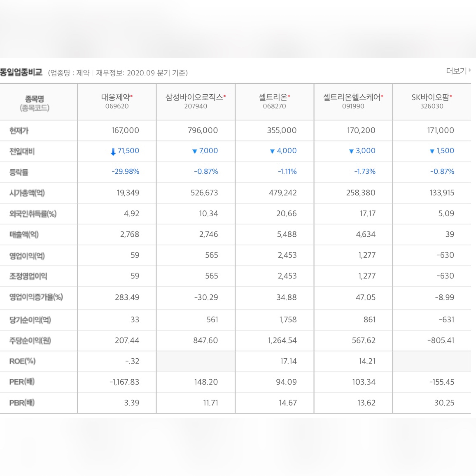This screenshot has height=476, width=476.
Task: Click PBR value 30.25
Action: coord(444,403)
